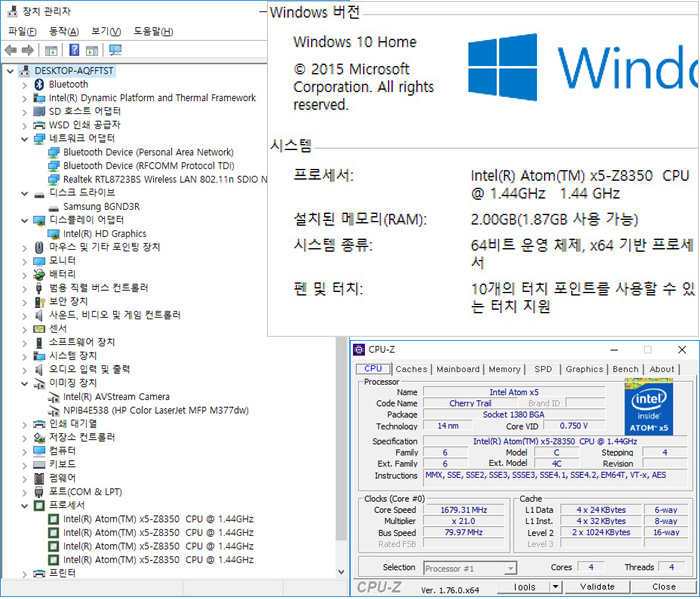Select the Intel(R) AVStream Camera device
Viewport: 700px width, 599px height.
point(116,397)
